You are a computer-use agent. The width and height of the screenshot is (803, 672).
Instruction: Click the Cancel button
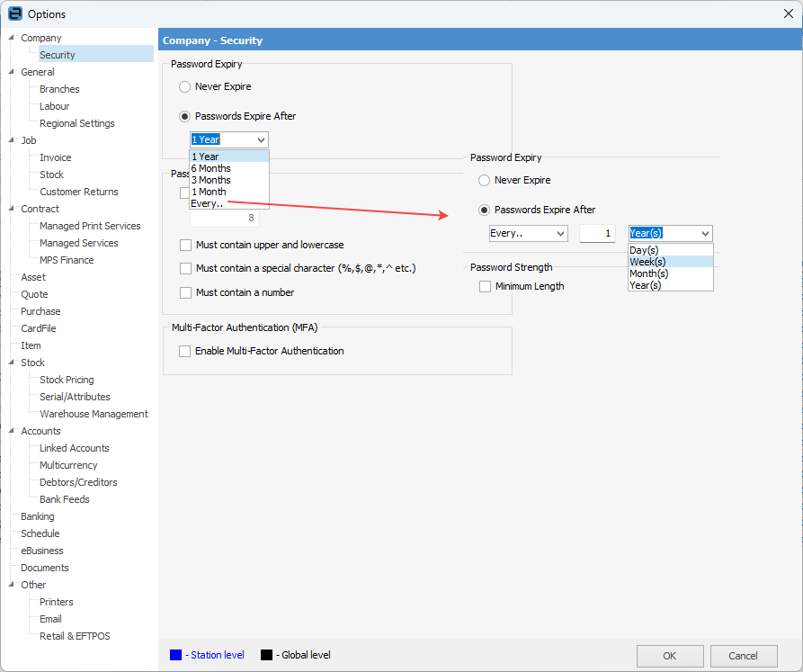tap(743, 656)
